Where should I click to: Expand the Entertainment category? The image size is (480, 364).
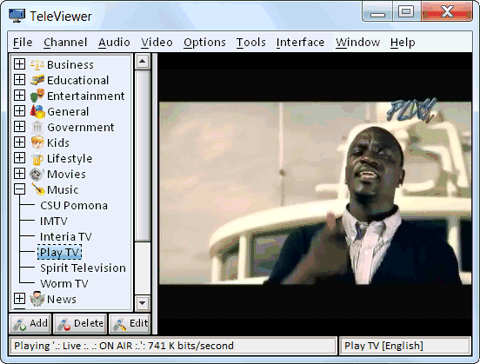(x=19, y=95)
